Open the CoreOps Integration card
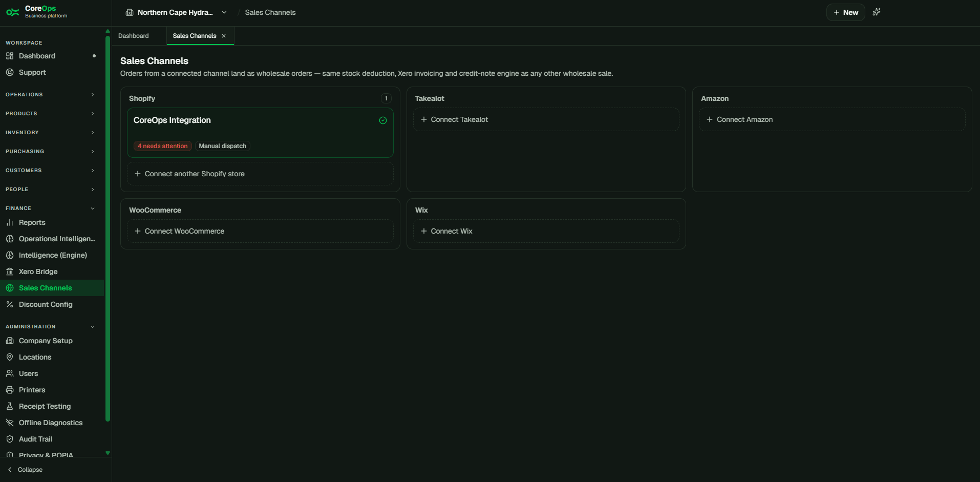Screen dimensions: 980x482 click(260, 133)
